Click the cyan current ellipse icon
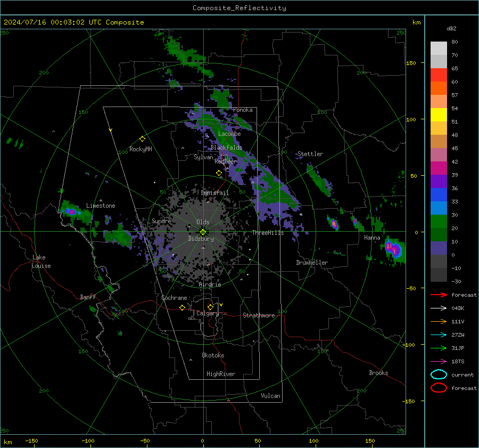Image resolution: width=479 pixels, height=448 pixels. [x=439, y=374]
